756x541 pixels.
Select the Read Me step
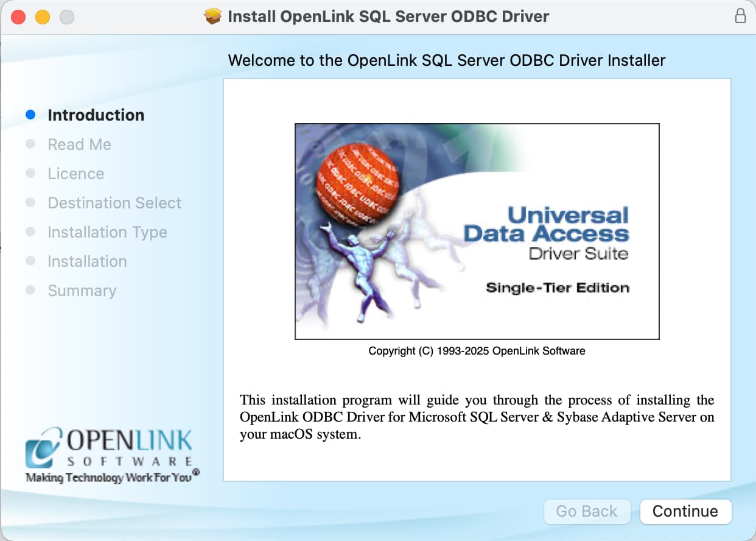click(79, 144)
